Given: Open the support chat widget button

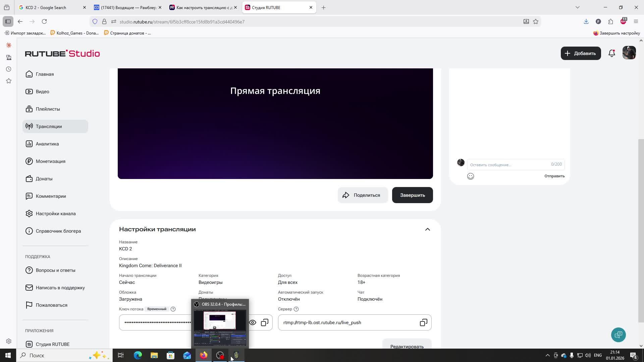Looking at the screenshot, I should (618, 335).
